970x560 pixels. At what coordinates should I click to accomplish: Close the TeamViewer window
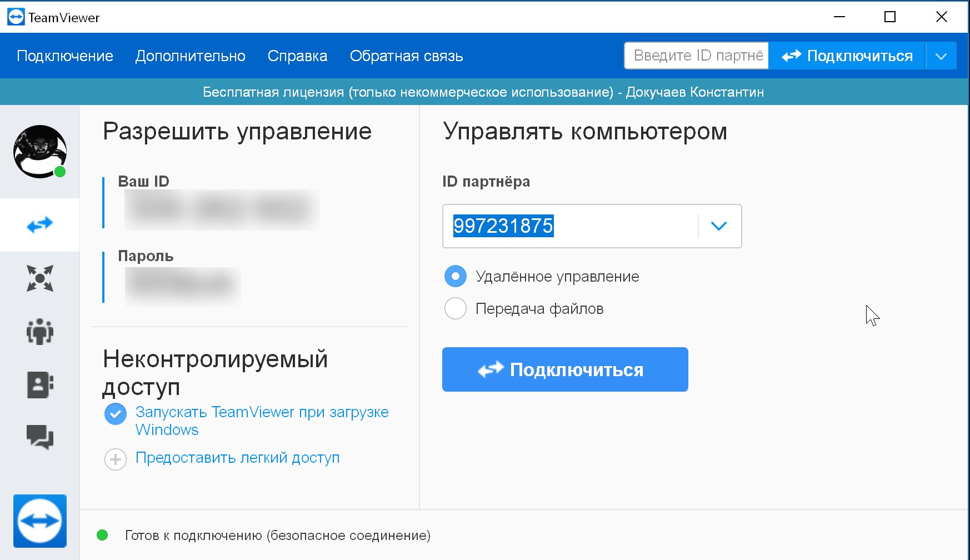[942, 17]
